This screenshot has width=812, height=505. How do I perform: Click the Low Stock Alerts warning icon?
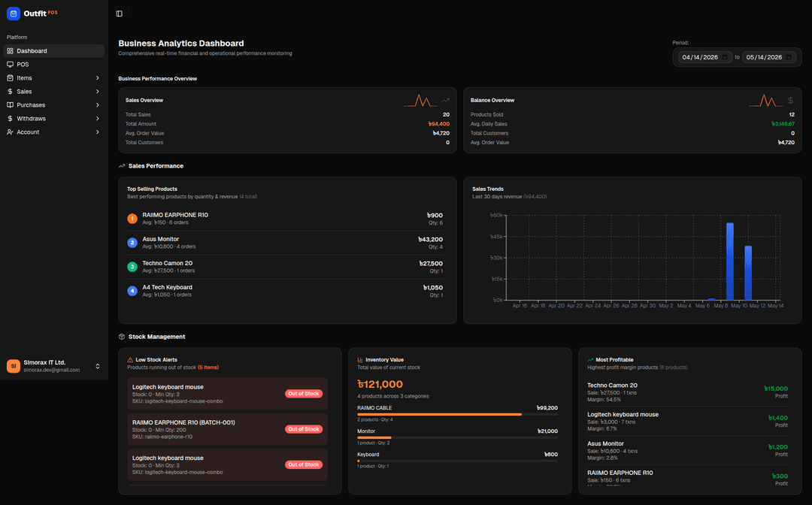pyautogui.click(x=130, y=360)
